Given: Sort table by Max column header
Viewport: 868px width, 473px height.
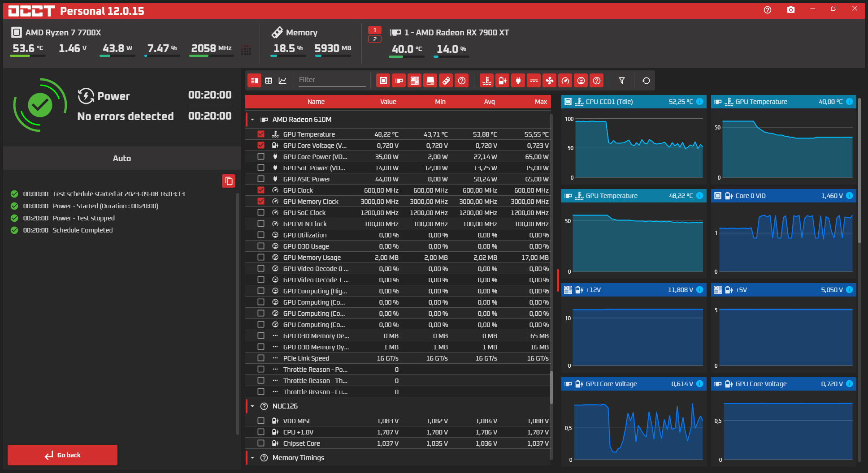Looking at the screenshot, I should [540, 102].
